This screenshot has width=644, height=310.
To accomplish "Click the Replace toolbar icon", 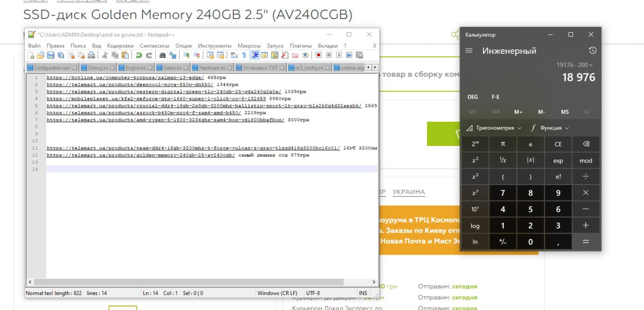I will pos(173,55).
